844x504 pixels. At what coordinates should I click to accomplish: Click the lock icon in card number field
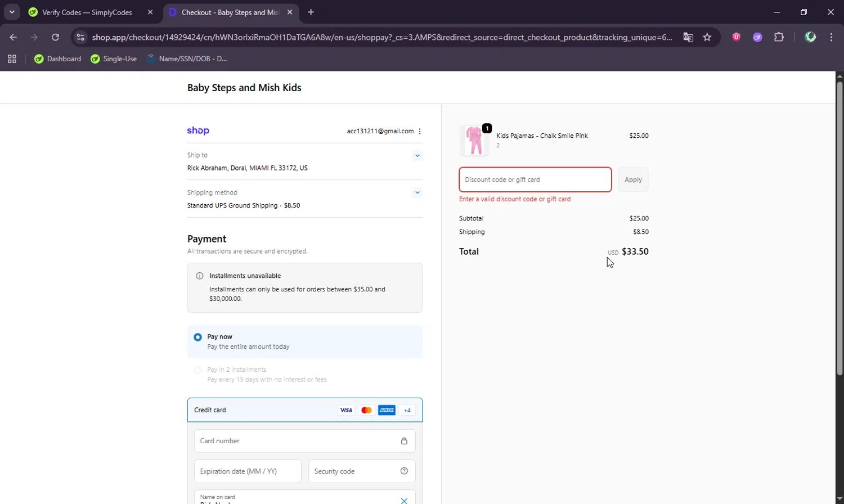[x=404, y=441]
